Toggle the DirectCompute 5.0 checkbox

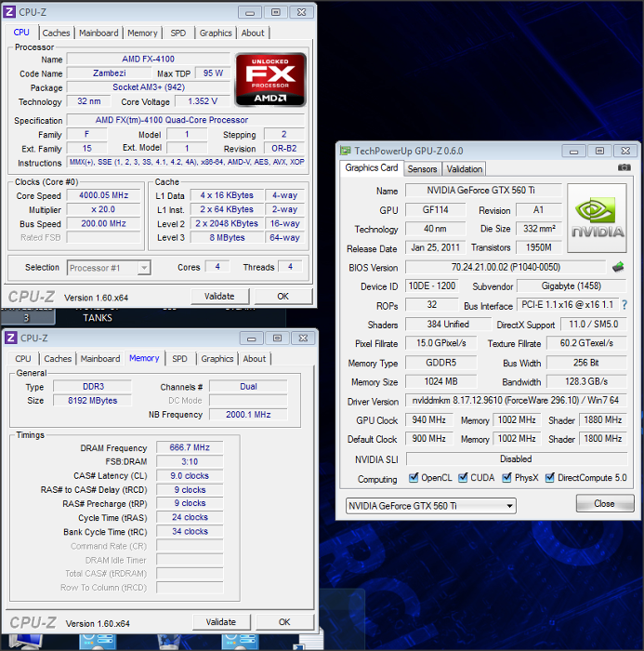point(549,477)
